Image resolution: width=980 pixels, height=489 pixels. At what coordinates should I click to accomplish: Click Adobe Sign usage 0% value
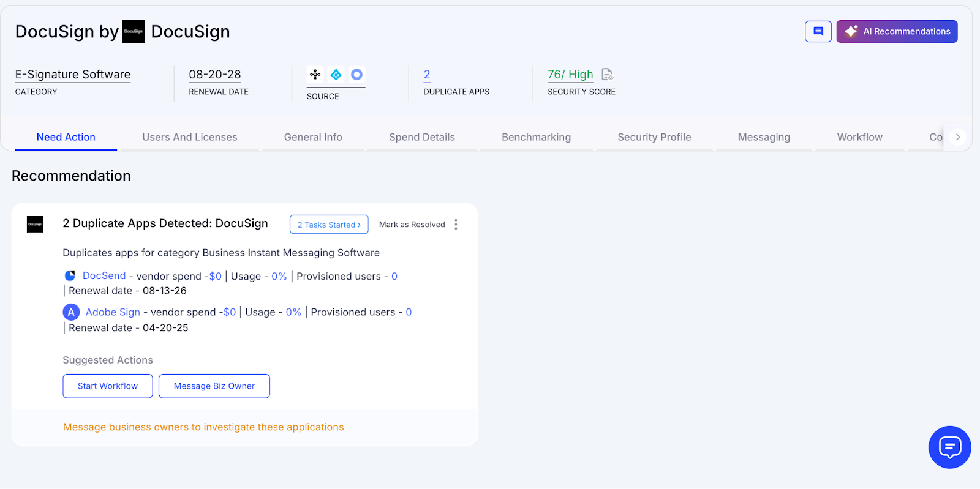click(293, 312)
